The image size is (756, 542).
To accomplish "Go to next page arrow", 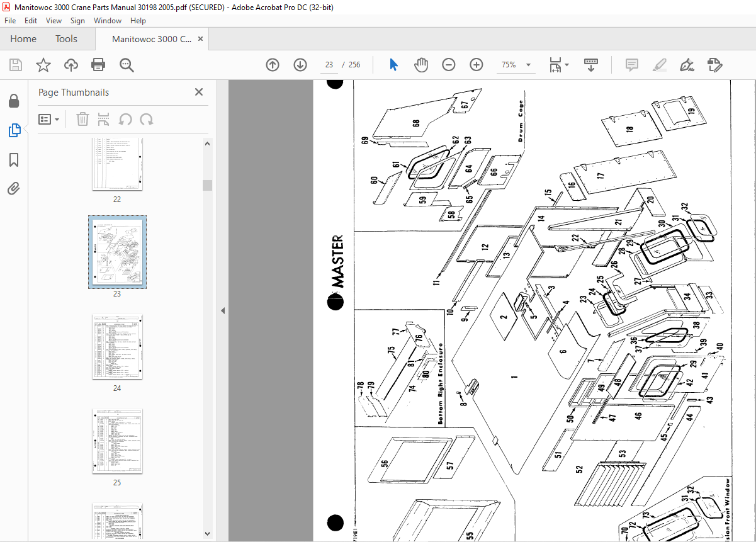I will 300,65.
